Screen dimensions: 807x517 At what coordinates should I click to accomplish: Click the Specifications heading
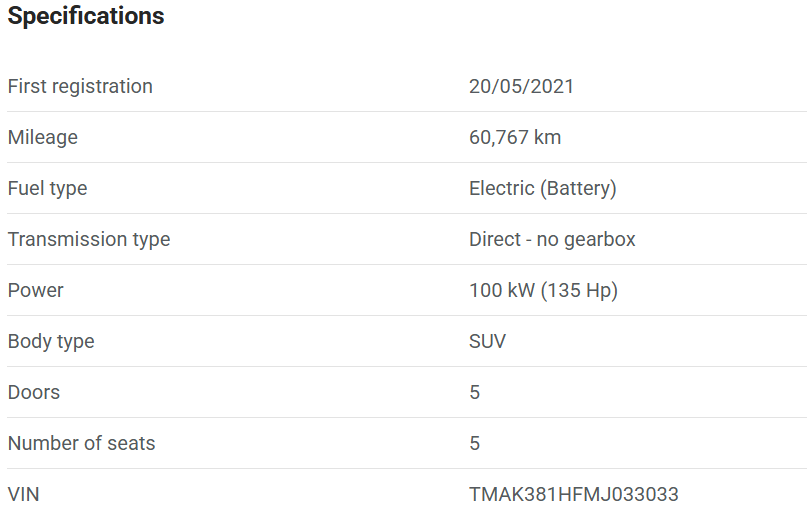point(86,17)
